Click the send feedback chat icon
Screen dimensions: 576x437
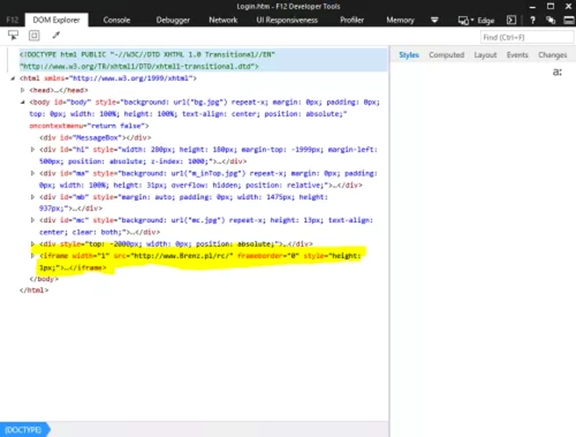[550, 20]
